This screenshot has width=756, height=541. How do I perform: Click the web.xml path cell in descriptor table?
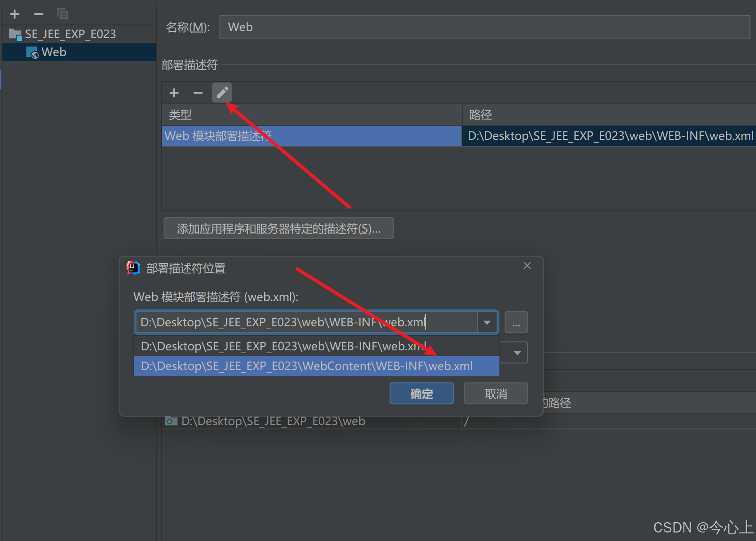click(x=610, y=136)
